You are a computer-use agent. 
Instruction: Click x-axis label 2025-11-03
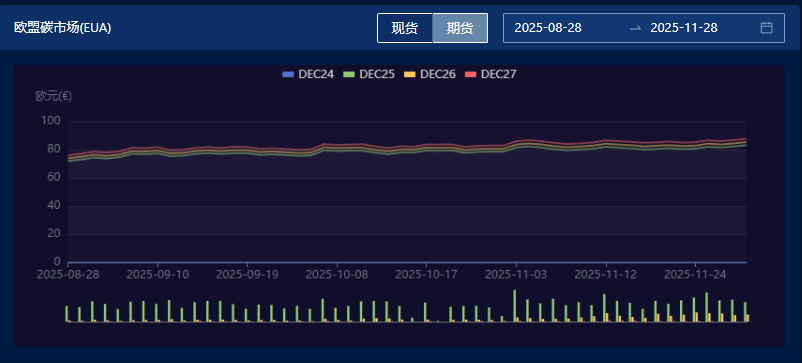coord(516,275)
